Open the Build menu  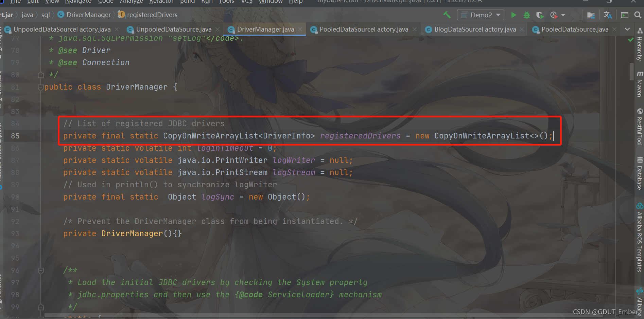[187, 1]
